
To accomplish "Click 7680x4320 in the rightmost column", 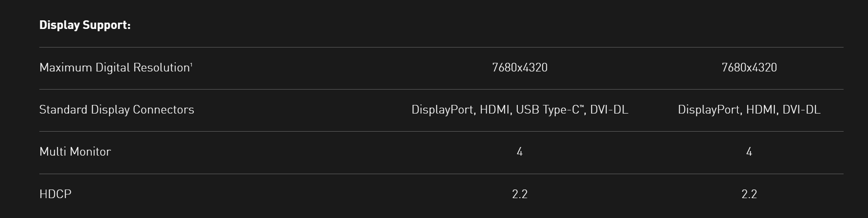I will [749, 68].
